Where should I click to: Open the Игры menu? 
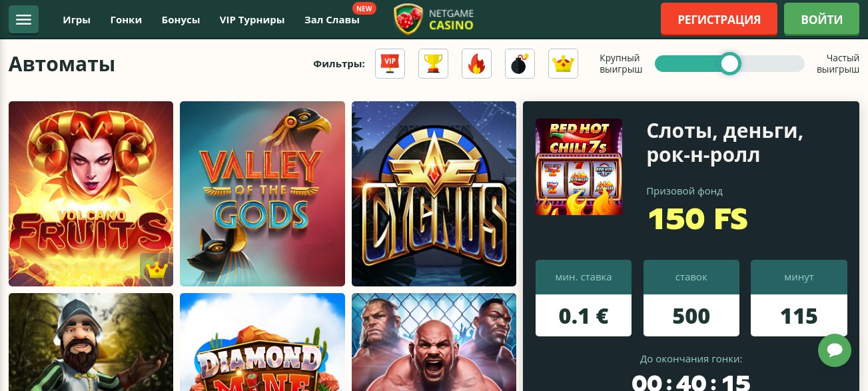pyautogui.click(x=77, y=20)
